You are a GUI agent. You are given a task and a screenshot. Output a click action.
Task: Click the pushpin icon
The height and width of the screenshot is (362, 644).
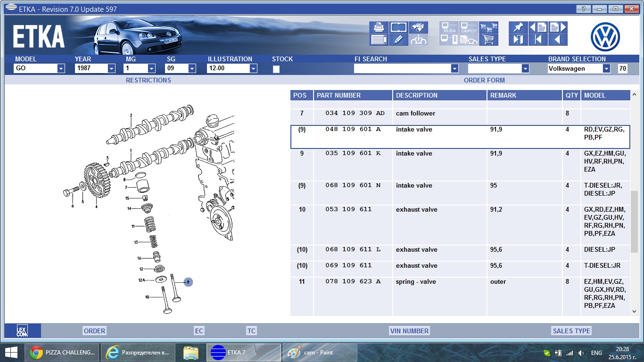(518, 27)
